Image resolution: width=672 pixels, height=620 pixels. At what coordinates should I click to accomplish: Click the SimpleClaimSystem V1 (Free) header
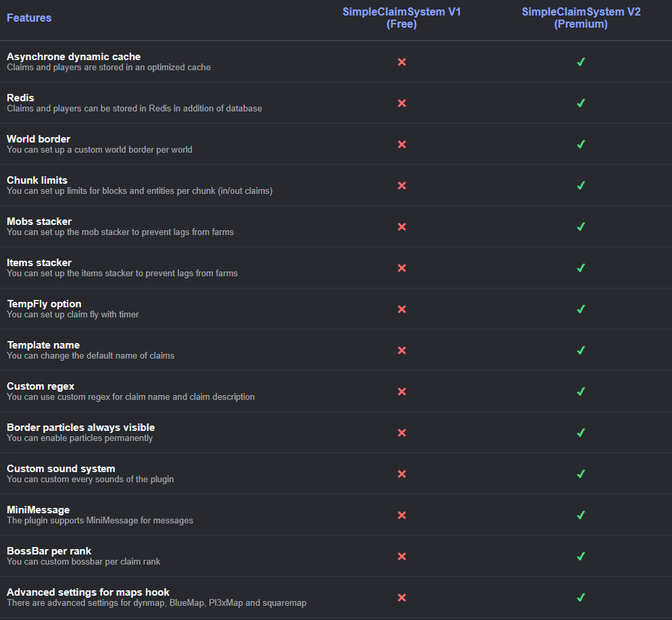(402, 18)
